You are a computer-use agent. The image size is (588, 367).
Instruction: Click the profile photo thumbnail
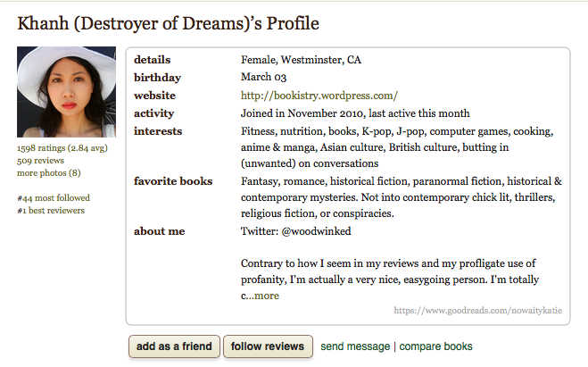pos(66,92)
